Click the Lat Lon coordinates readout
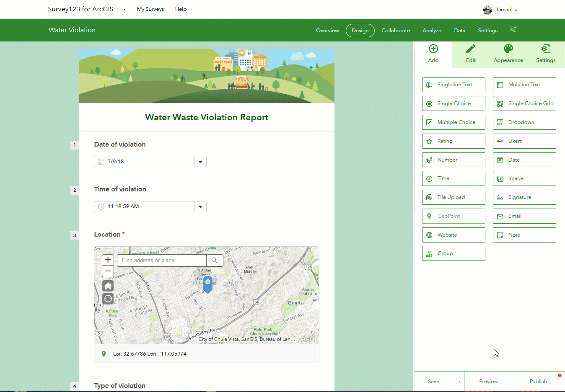565x392 pixels. click(x=150, y=354)
